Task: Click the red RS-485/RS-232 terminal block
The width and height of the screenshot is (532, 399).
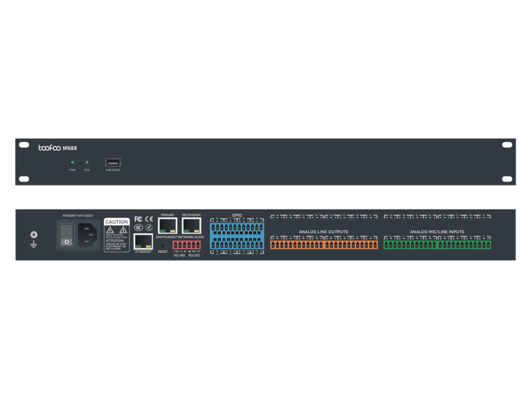Action: 187,244
